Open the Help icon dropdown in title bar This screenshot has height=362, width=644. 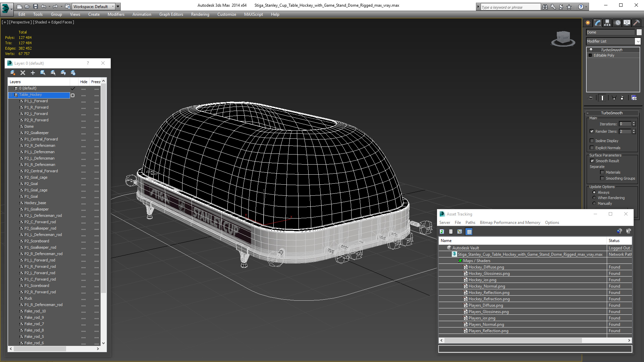click(x=586, y=7)
